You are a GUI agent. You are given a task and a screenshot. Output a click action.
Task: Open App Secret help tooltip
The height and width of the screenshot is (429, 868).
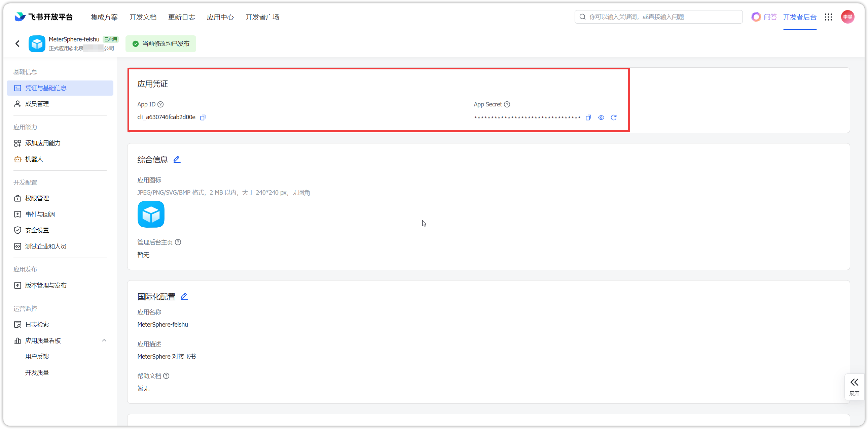(x=507, y=104)
